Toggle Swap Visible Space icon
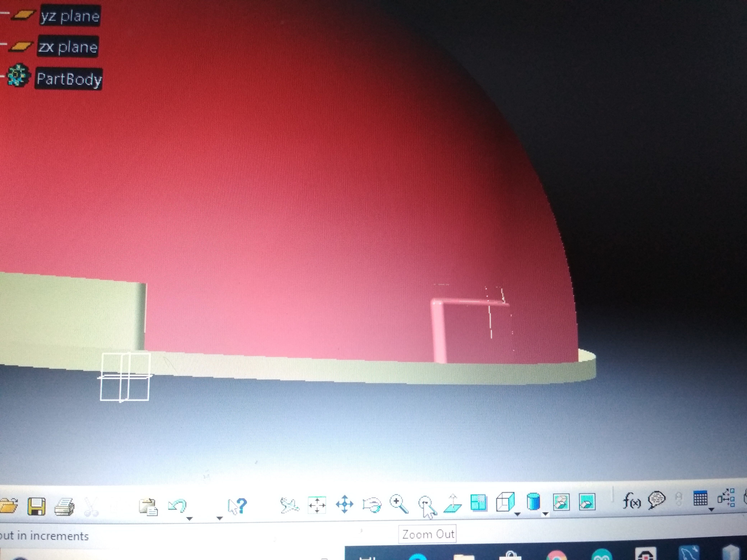This screenshot has width=747, height=560. pyautogui.click(x=587, y=502)
